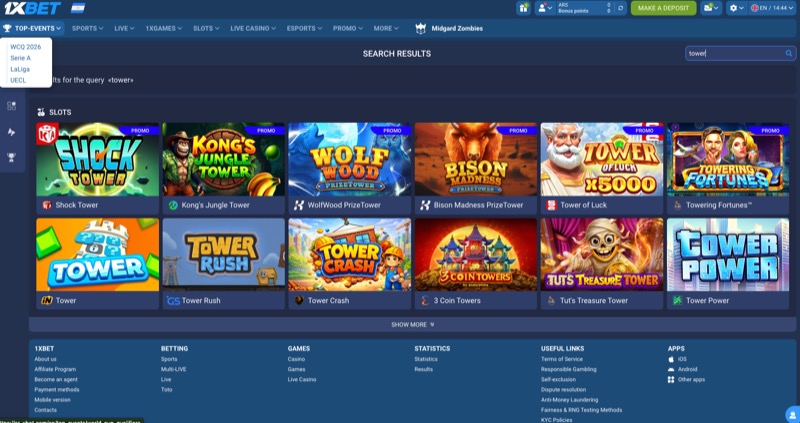This screenshot has height=423, width=800.
Task: Open the Live menu
Action: (124, 29)
